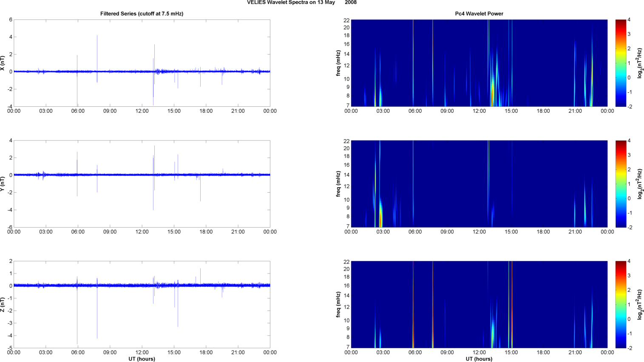Click the Pc4 Wavelet Power heading
The width and height of the screenshot is (644, 362).
click(479, 14)
